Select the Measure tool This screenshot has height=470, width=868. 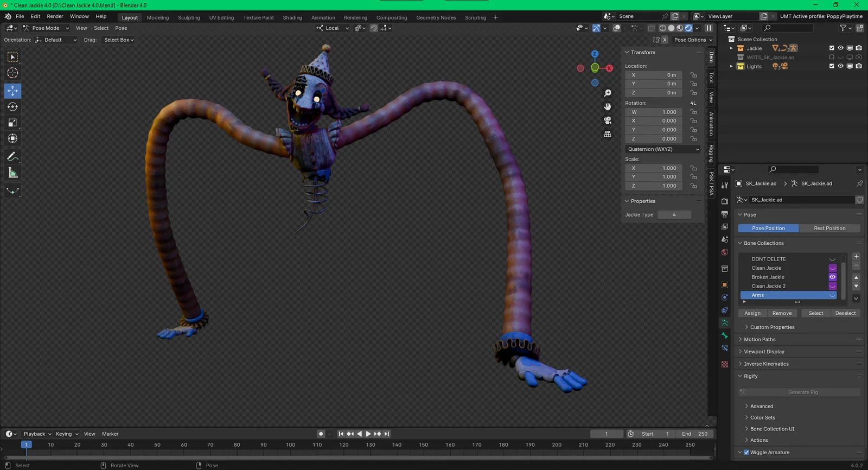(12, 173)
